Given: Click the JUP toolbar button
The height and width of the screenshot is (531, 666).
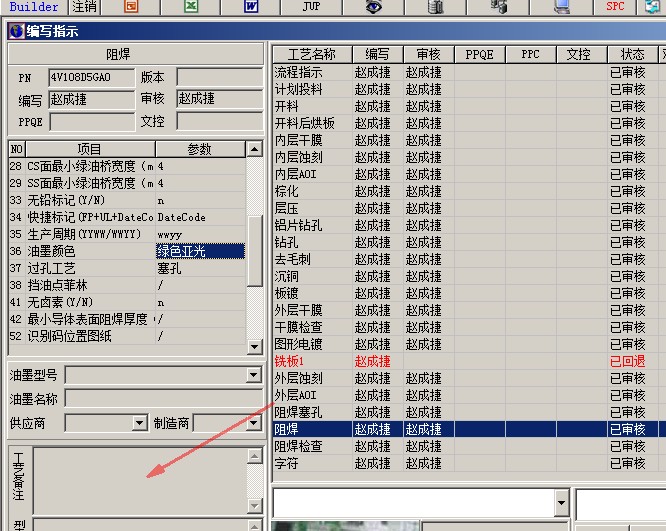Looking at the screenshot, I should 311,6.
